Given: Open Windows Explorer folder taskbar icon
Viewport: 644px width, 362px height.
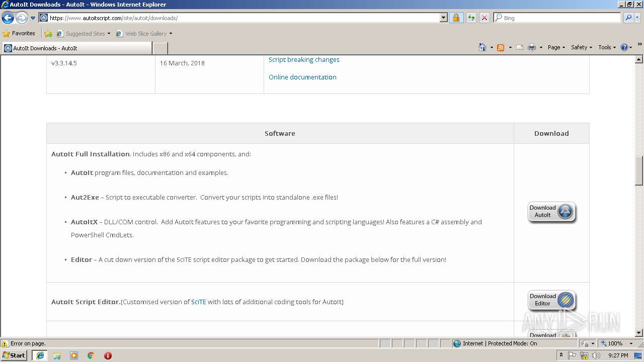Looking at the screenshot, I should click(x=57, y=355).
